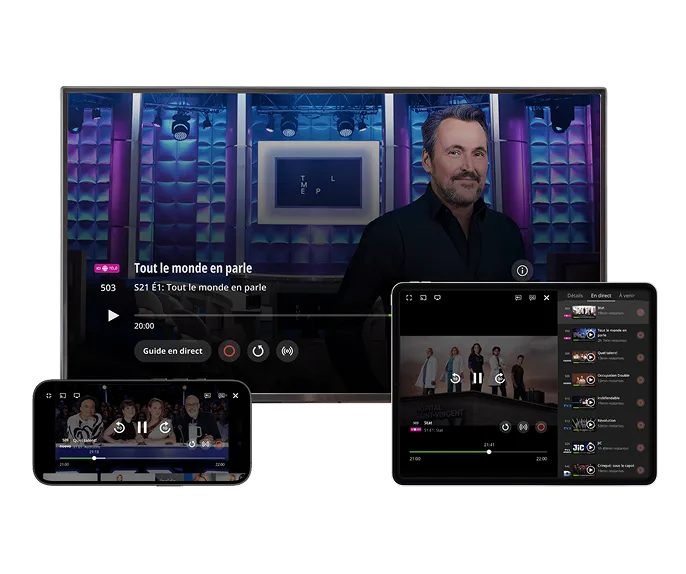Record 'Crinqué: sous le capot' list row
Image resolution: width=686 pixels, height=574 pixels.
(640, 470)
